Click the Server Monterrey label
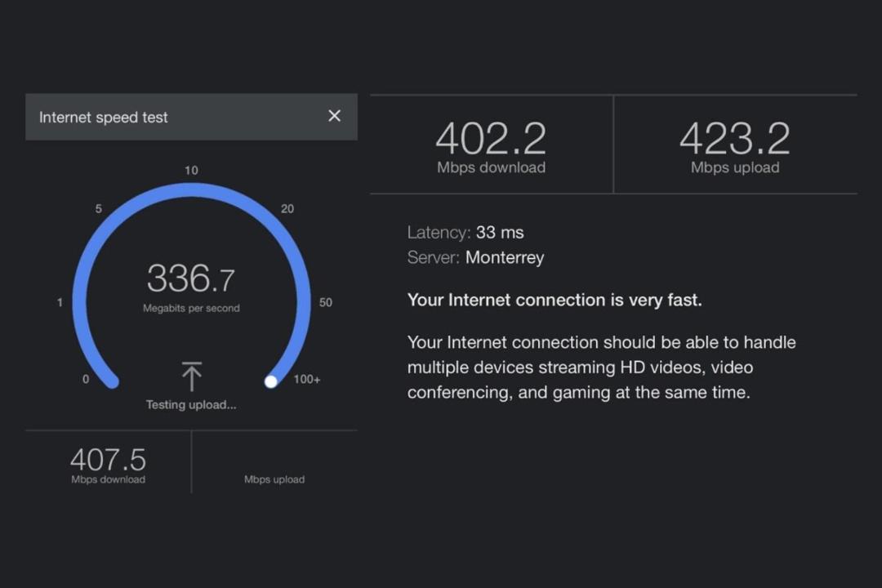 click(x=475, y=258)
